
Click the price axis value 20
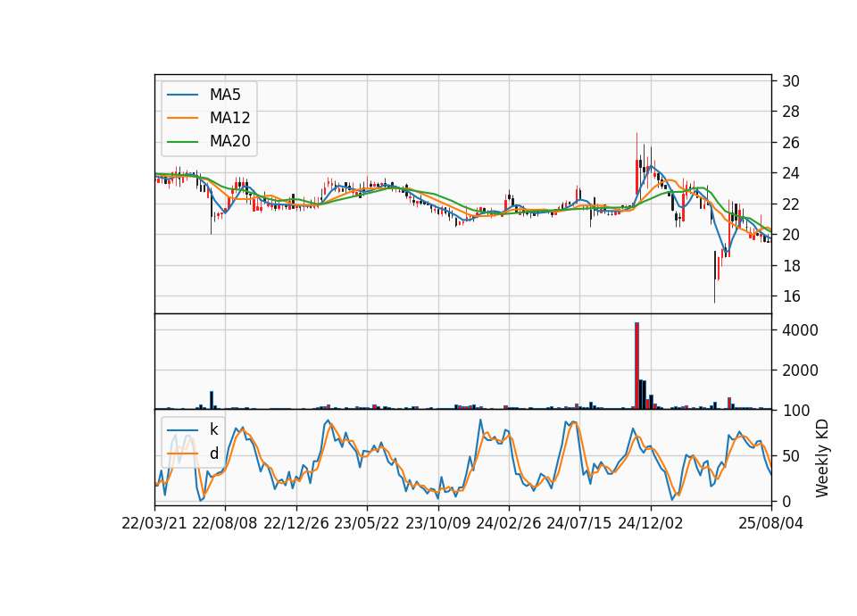tap(790, 235)
